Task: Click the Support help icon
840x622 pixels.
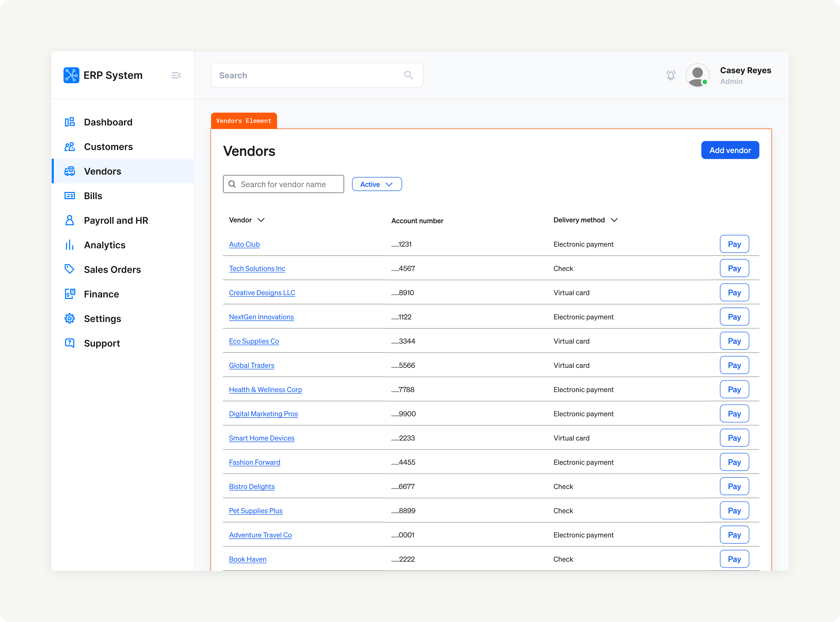Action: [x=70, y=343]
